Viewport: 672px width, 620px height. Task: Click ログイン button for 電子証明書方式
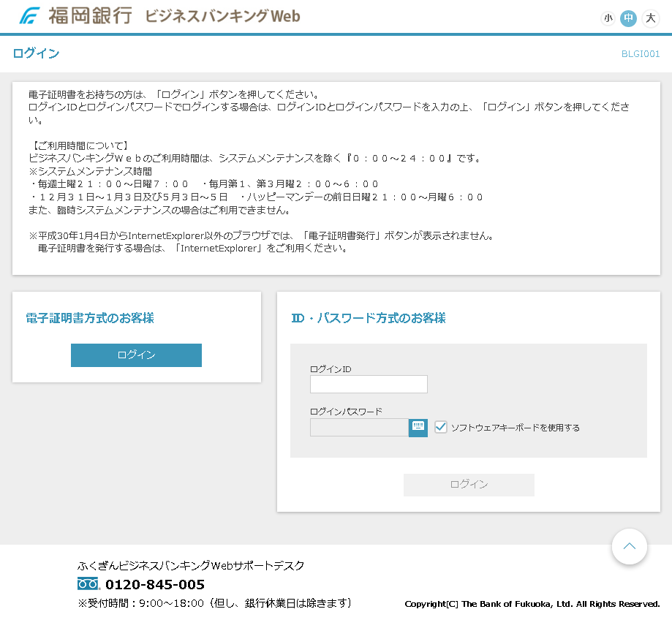(x=136, y=355)
